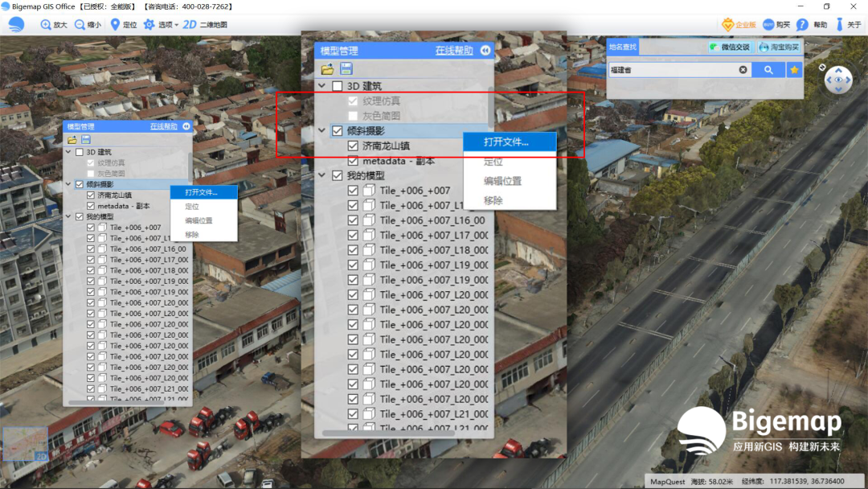Click save disk icon in small 模型管理 panel
Image resolution: width=868 pixels, height=489 pixels.
[86, 140]
